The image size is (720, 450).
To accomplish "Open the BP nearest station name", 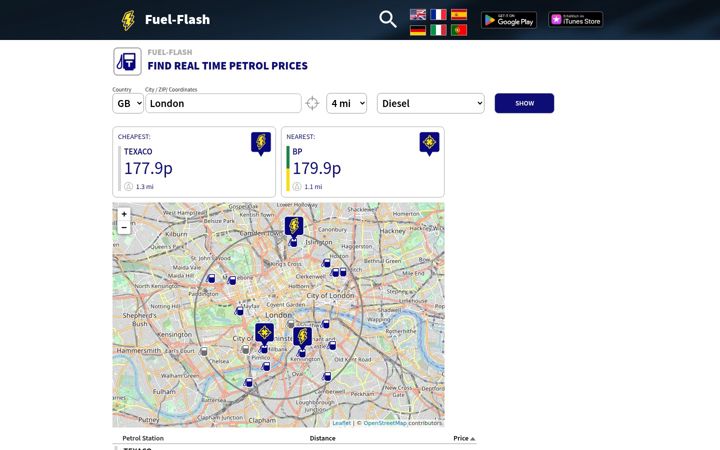I will click(x=297, y=152).
